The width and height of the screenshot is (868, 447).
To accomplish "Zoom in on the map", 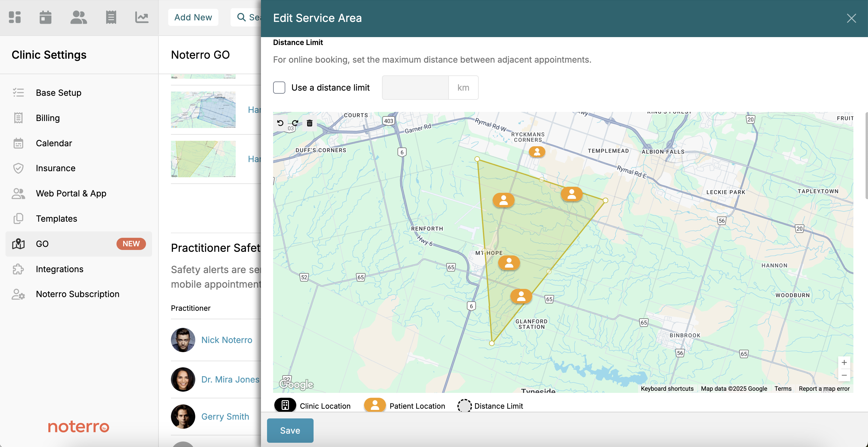I will pos(844,362).
